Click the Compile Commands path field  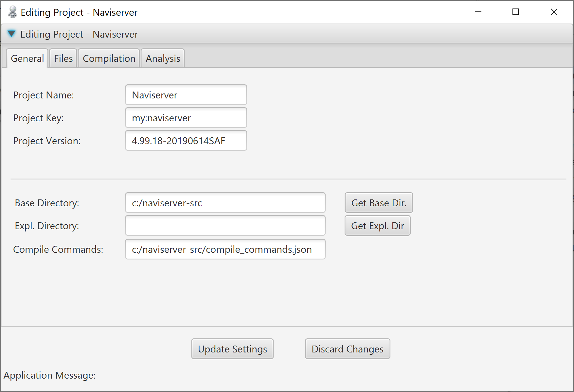click(225, 249)
